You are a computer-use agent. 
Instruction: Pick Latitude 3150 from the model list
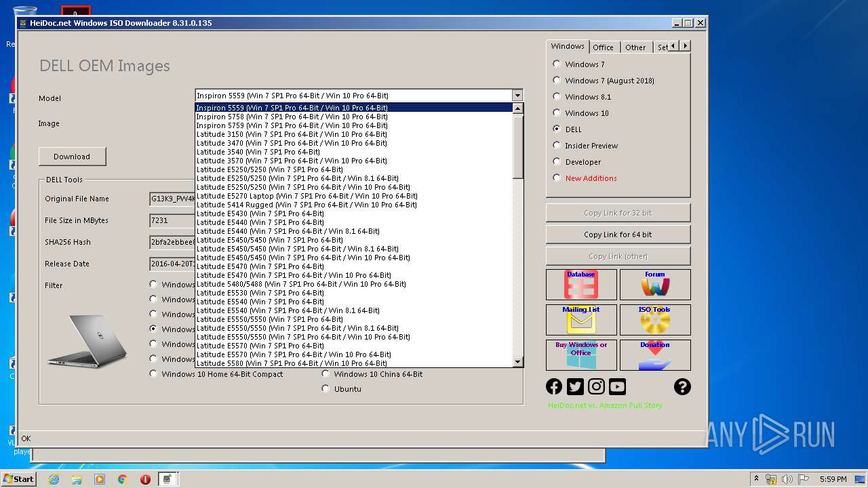click(353, 134)
